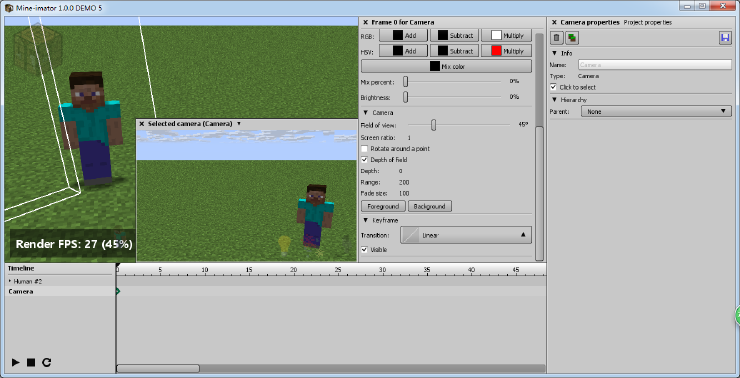Uncheck the Depth of field checkbox

364,160
